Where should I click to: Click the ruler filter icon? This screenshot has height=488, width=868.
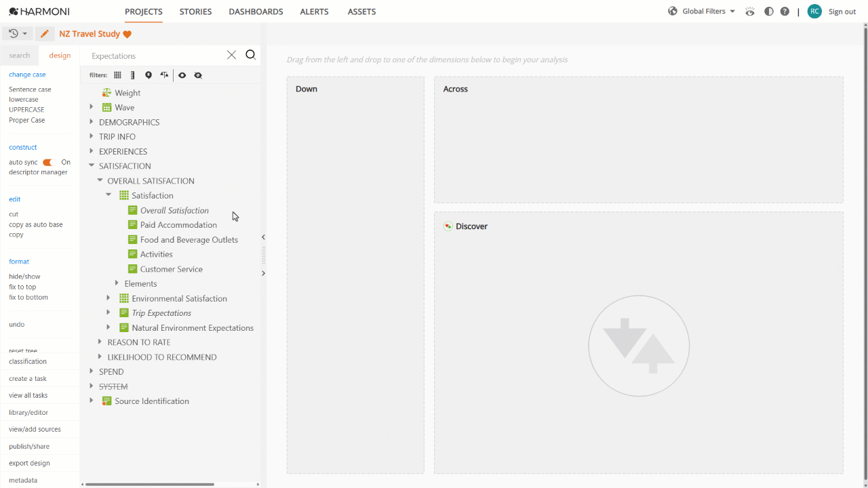click(133, 75)
